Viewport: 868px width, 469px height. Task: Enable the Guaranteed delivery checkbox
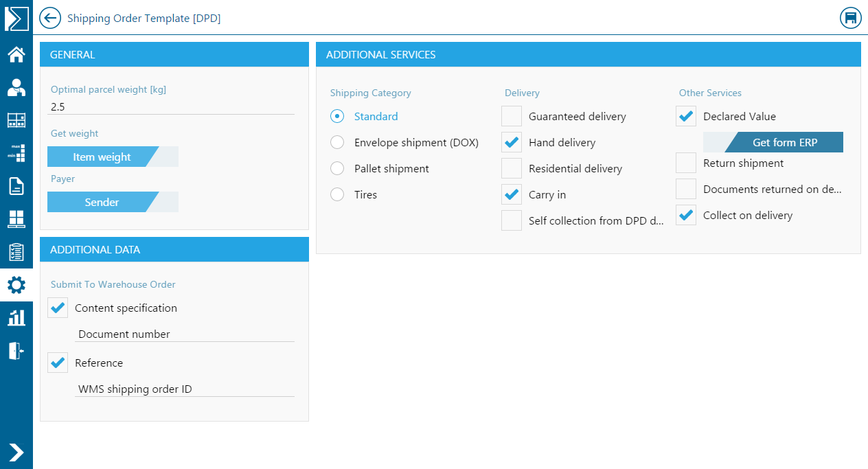pyautogui.click(x=512, y=117)
